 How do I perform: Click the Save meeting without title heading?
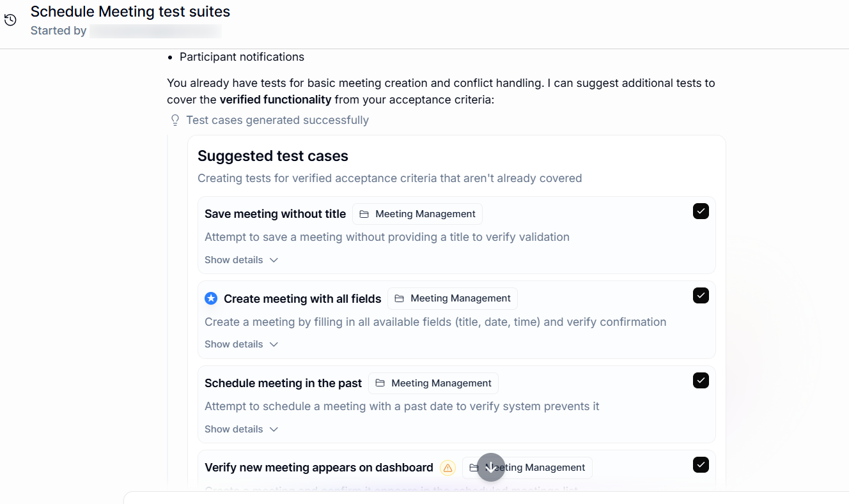point(275,214)
